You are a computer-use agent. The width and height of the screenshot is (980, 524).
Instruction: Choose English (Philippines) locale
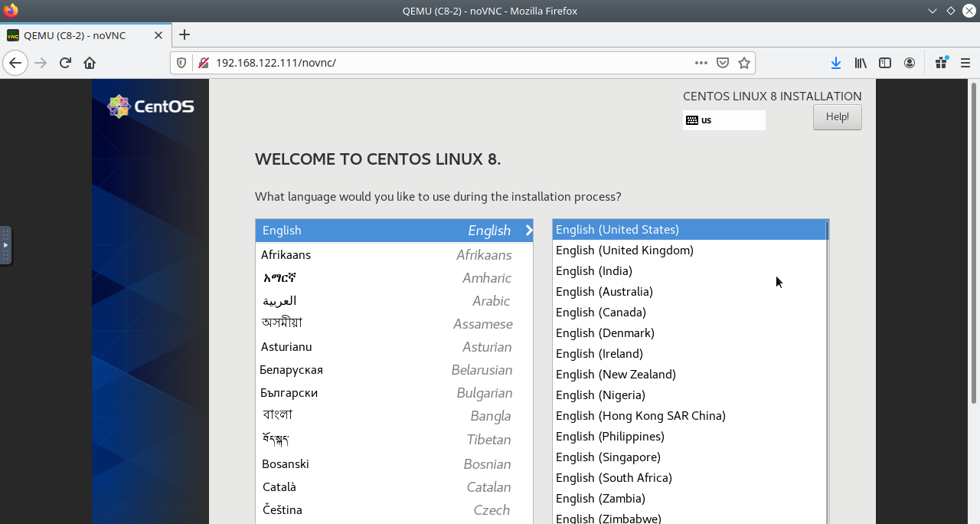689,437
